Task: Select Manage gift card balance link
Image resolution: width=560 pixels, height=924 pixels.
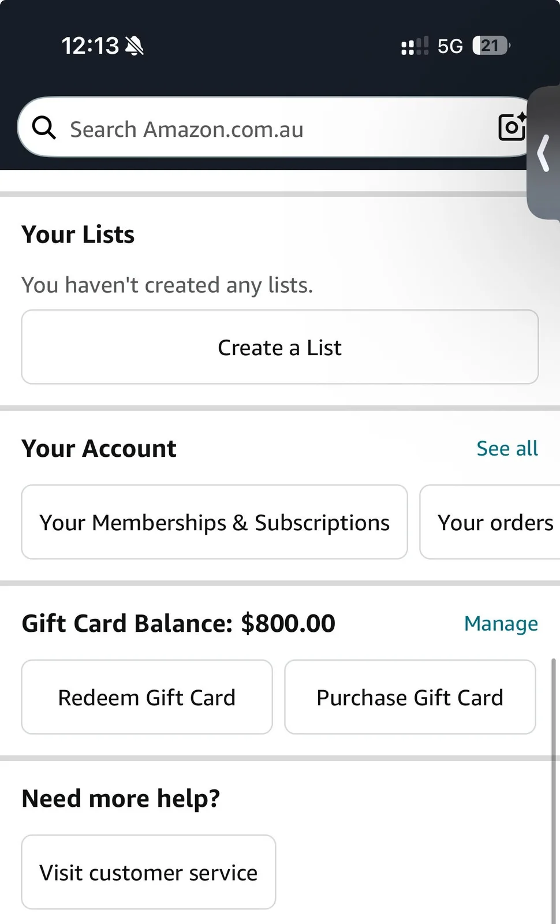Action: [x=501, y=624]
